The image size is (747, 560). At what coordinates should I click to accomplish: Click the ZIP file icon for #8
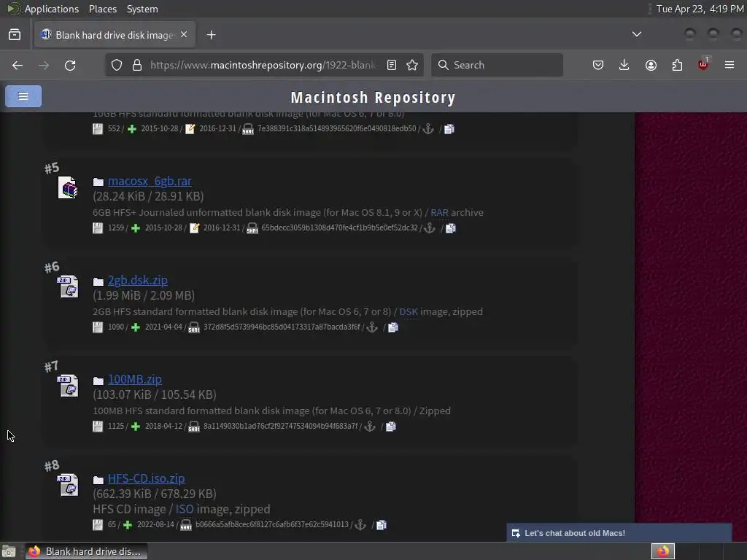69,484
